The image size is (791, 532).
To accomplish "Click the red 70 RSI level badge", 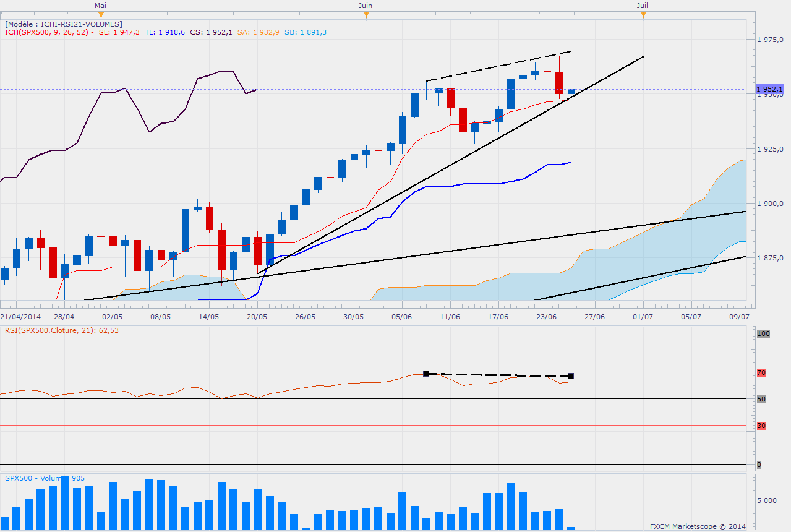I will [761, 373].
